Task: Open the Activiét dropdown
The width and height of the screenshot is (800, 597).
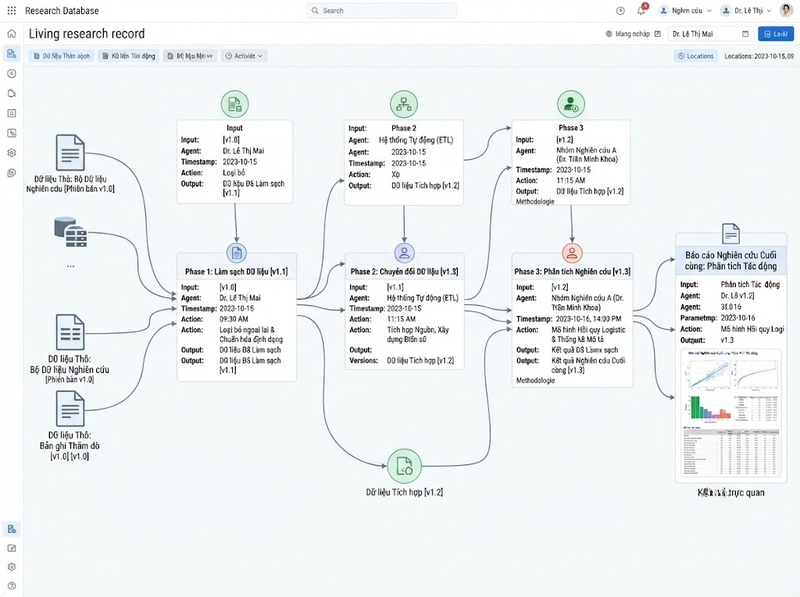Action: (x=244, y=56)
